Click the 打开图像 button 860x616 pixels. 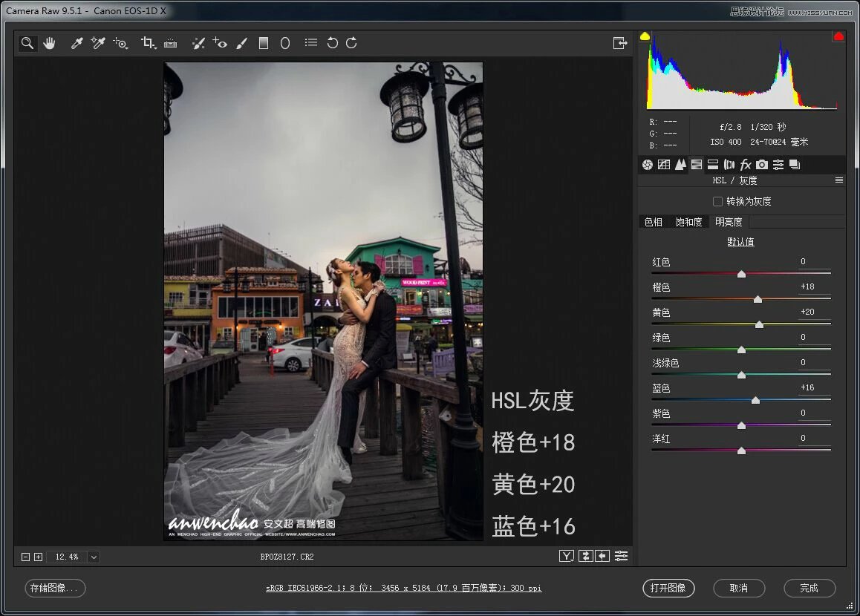(x=668, y=588)
